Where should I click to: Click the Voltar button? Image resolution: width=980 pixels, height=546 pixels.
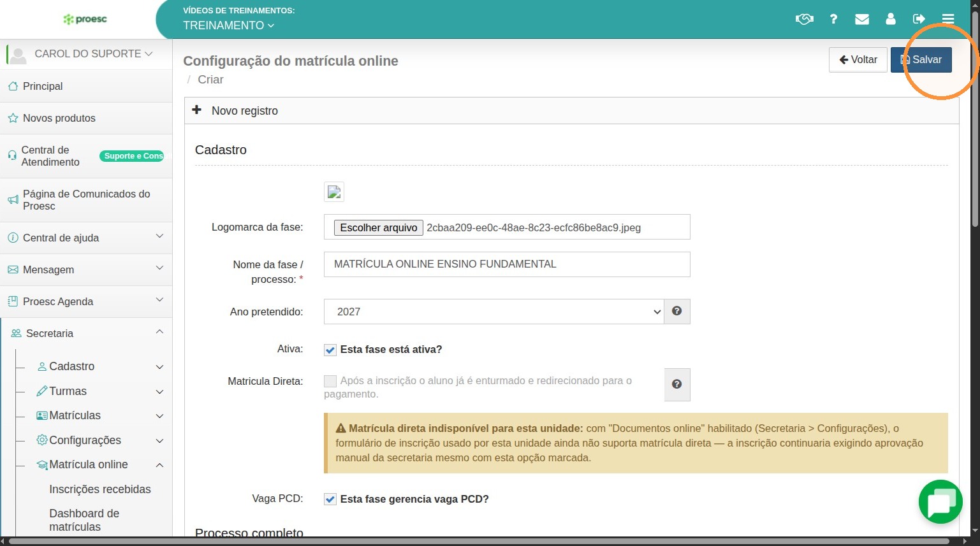click(858, 60)
